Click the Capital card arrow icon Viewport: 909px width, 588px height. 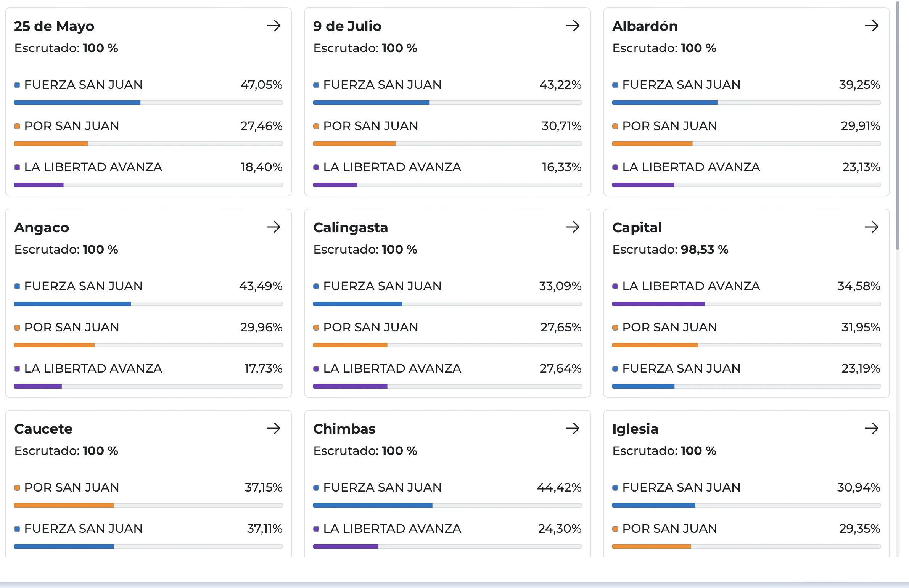click(871, 227)
